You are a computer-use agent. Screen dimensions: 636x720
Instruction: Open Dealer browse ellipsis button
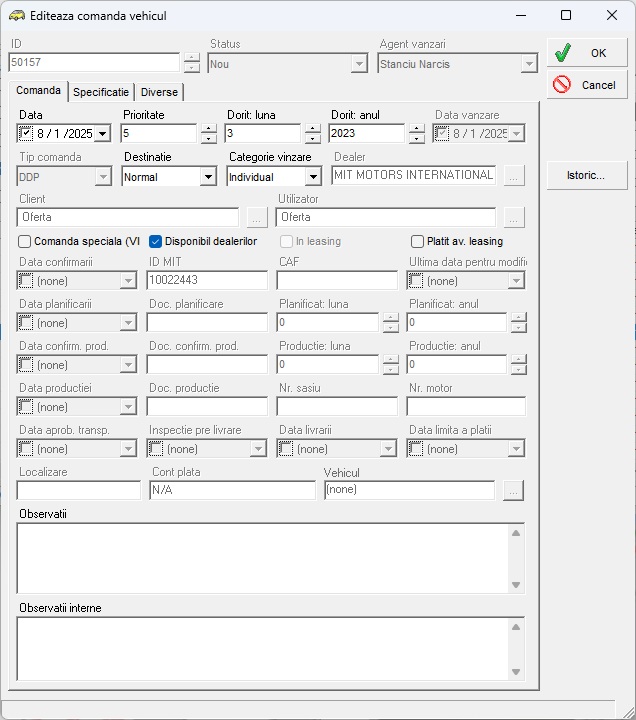point(514,176)
